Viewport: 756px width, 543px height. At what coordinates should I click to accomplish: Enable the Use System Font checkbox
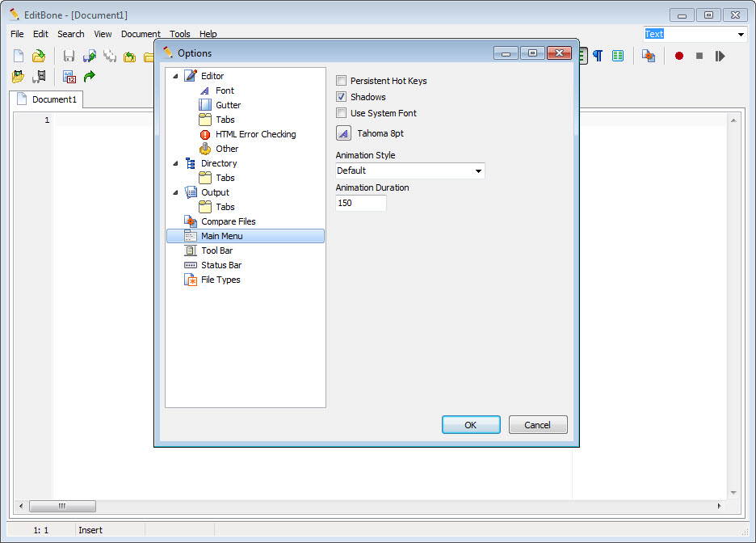(341, 113)
